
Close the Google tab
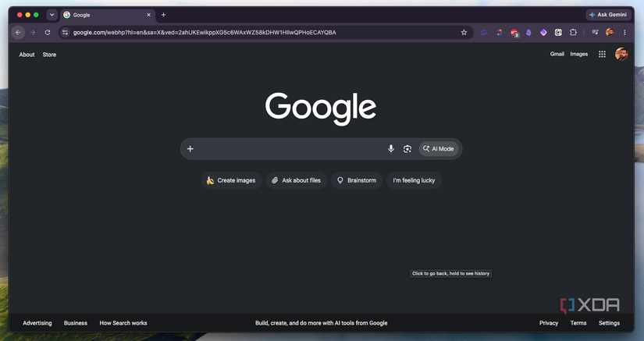point(148,15)
